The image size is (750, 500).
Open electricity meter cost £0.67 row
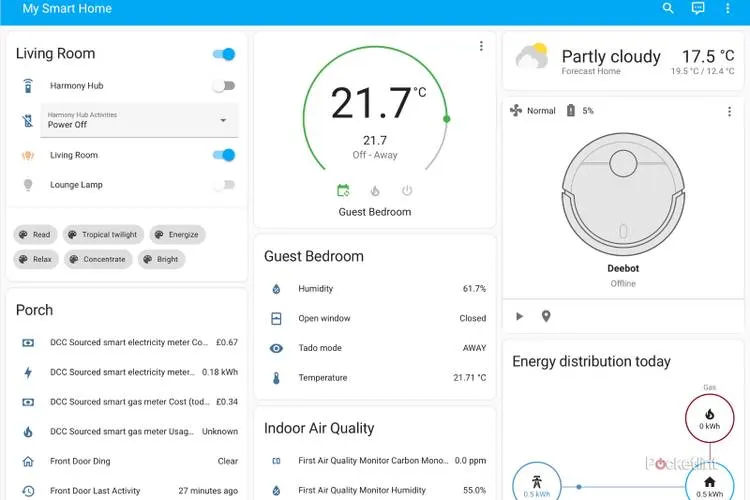127,342
